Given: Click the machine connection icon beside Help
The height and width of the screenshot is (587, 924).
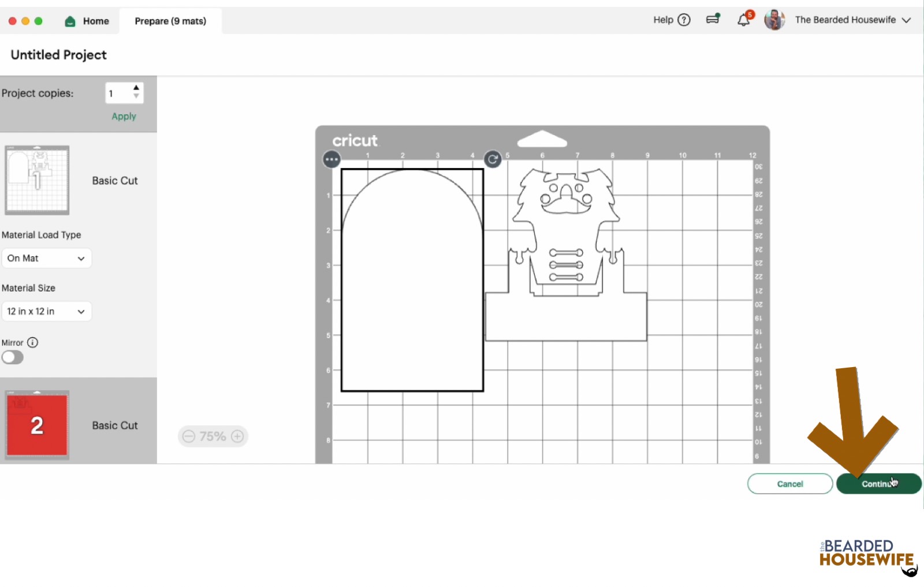Looking at the screenshot, I should click(x=713, y=20).
